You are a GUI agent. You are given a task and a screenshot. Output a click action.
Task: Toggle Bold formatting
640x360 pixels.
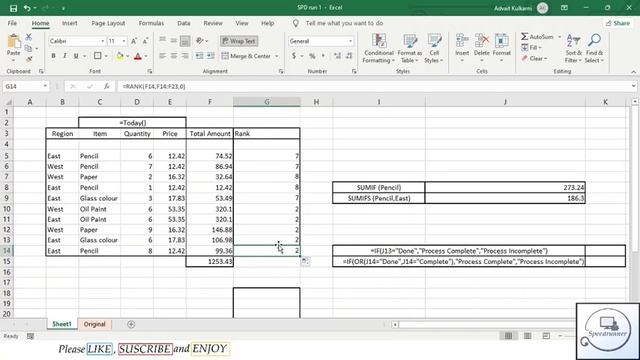pos(53,56)
